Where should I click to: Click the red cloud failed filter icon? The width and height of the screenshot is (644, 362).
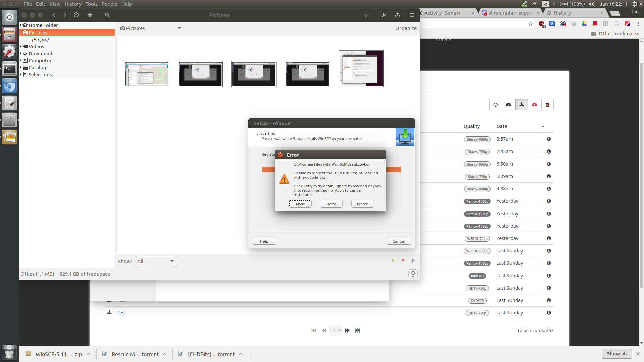click(x=535, y=105)
